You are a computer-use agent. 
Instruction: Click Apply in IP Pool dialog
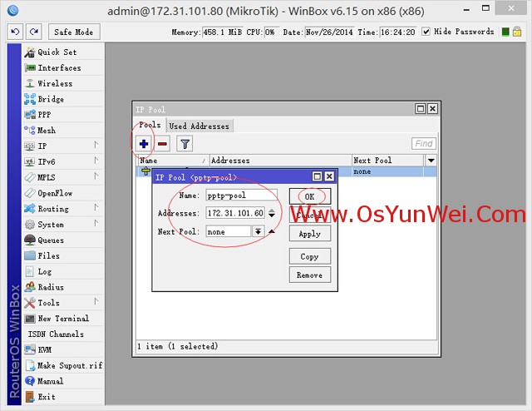pyautogui.click(x=310, y=234)
